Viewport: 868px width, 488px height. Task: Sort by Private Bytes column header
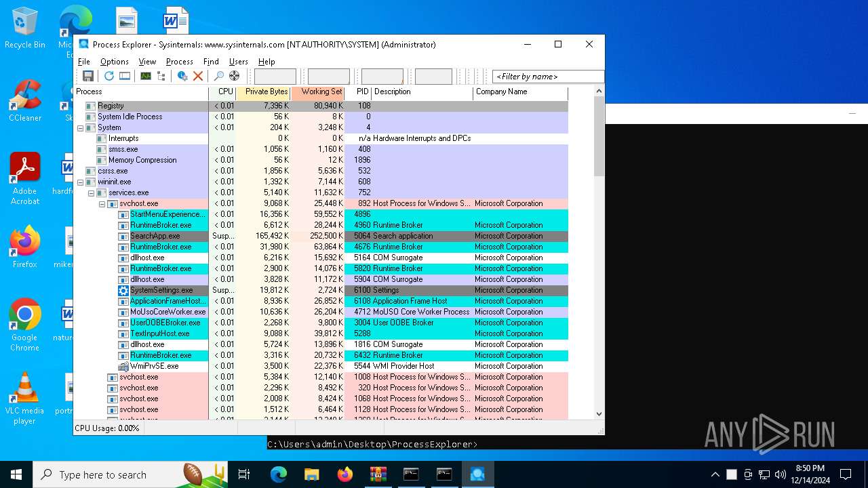tap(263, 92)
